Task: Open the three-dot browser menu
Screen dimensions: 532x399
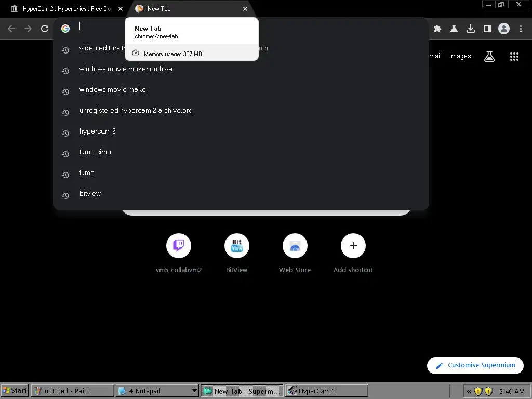Action: (521, 29)
